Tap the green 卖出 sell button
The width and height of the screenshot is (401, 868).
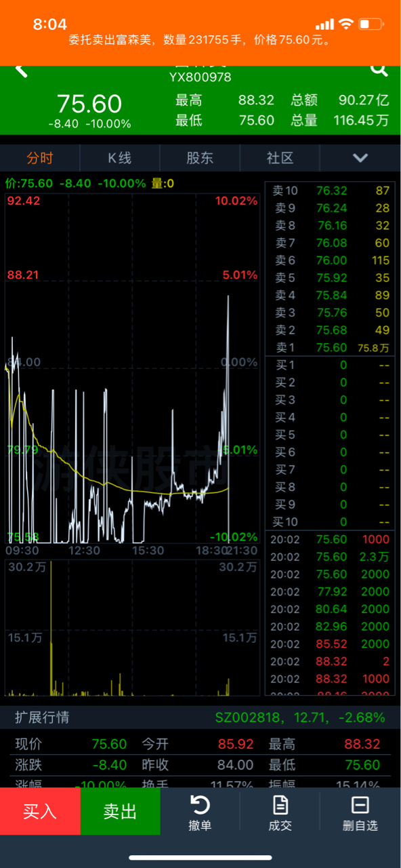click(120, 811)
